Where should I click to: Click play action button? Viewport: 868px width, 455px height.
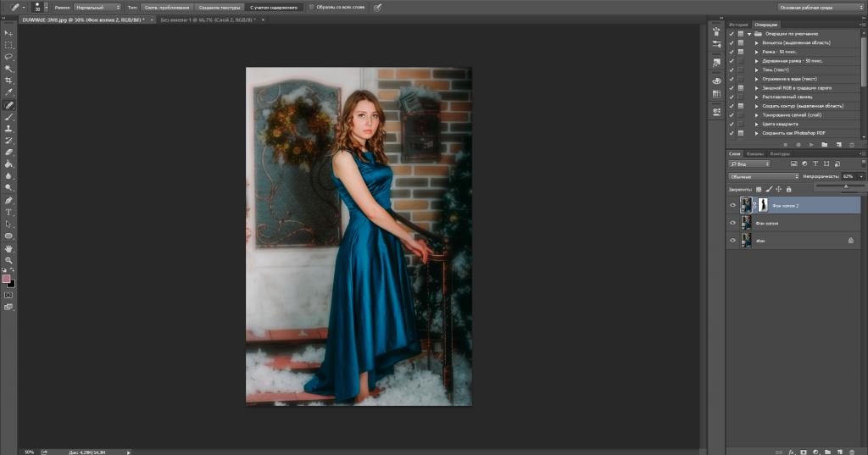coord(811,145)
